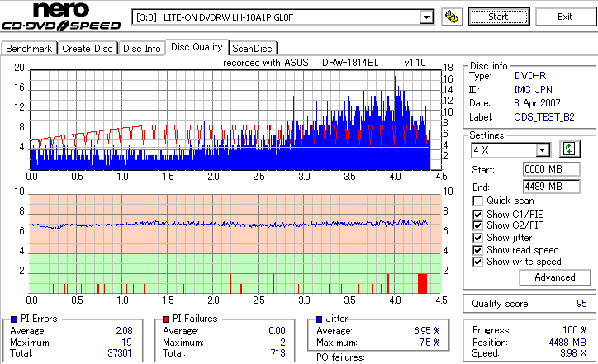Click the Quality score value 95
This screenshot has height=364, width=598.
point(581,304)
